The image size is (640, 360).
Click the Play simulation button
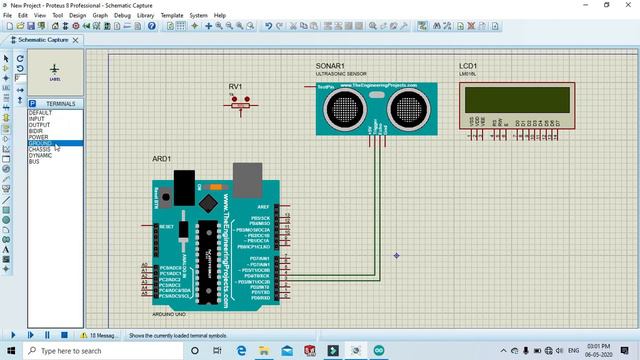pos(13,335)
